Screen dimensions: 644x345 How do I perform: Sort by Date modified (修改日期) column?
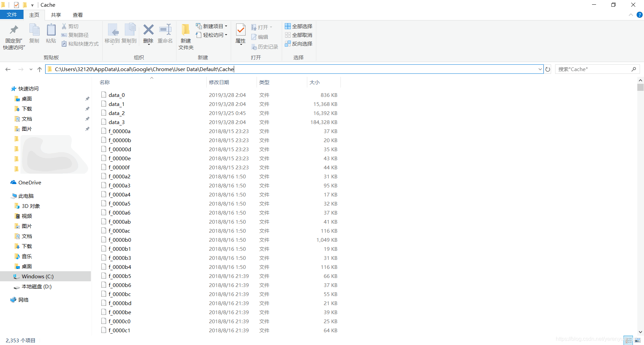click(219, 82)
